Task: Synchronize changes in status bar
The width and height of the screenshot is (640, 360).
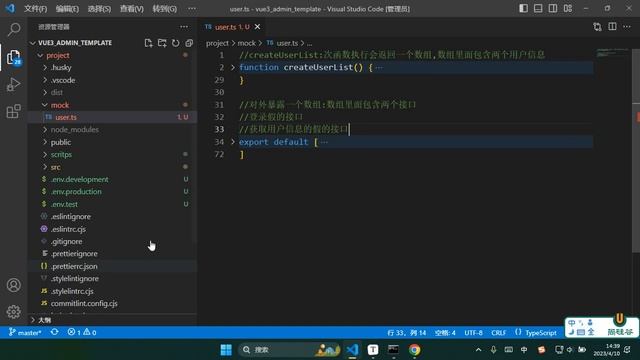Action: [54, 332]
